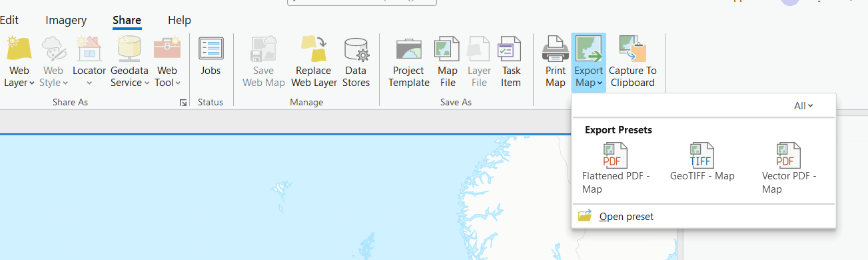The height and width of the screenshot is (260, 868).
Task: Click the Print Map icon
Action: tap(555, 49)
